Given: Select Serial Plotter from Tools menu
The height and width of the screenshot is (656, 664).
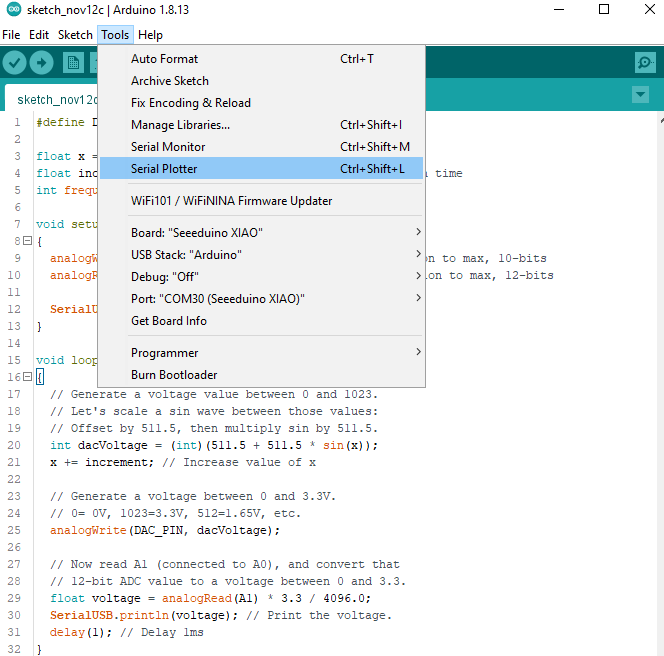Looking at the screenshot, I should (164, 169).
